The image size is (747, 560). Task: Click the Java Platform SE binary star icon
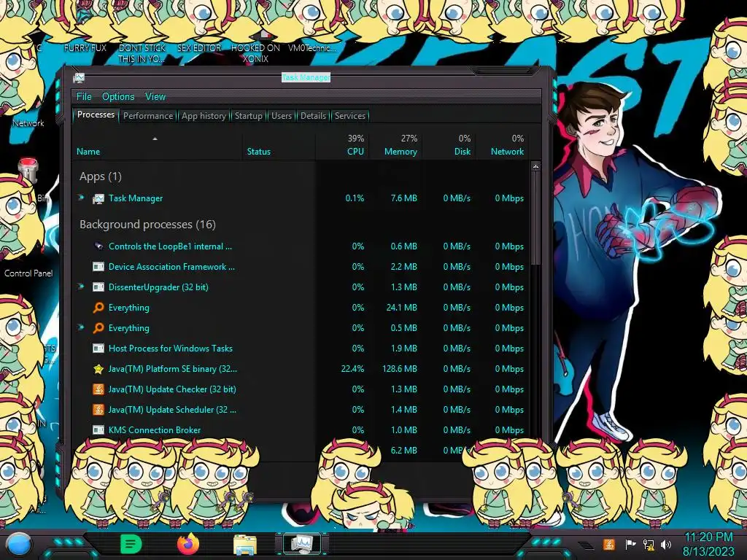tap(98, 368)
